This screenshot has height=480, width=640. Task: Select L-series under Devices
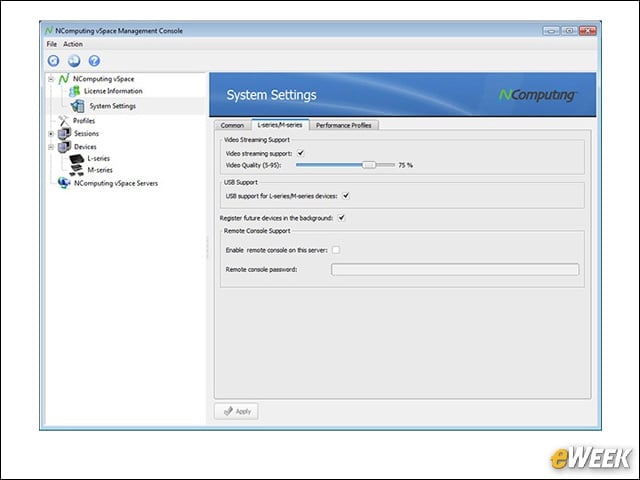click(98, 158)
